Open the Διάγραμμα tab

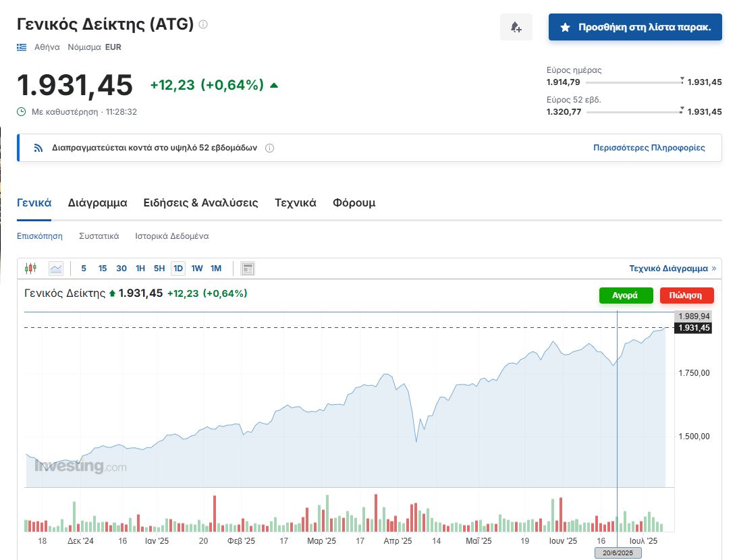tap(97, 203)
